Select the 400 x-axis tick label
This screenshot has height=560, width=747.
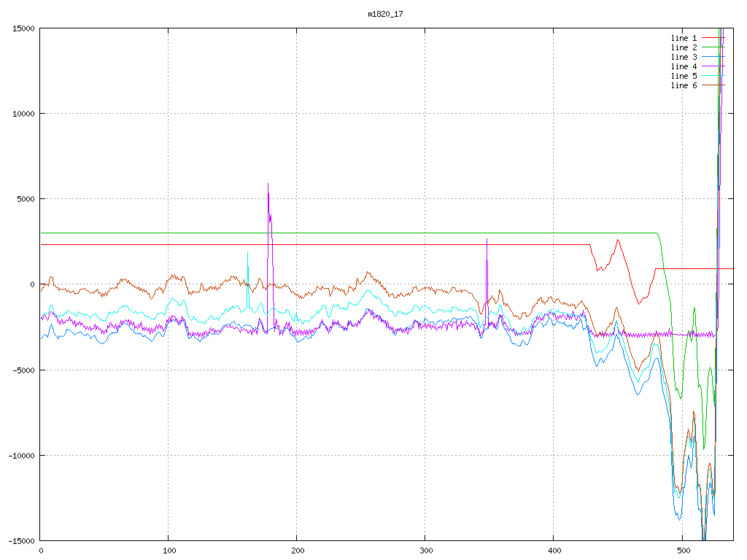pos(554,551)
